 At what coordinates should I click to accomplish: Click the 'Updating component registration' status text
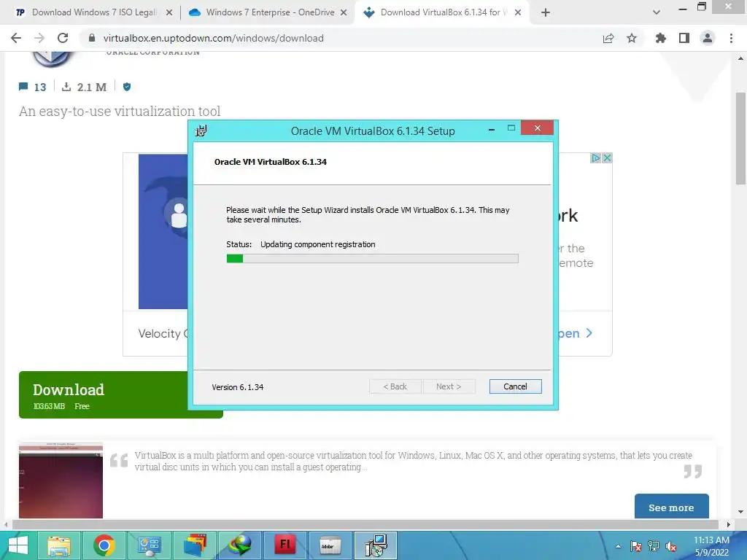pyautogui.click(x=318, y=244)
